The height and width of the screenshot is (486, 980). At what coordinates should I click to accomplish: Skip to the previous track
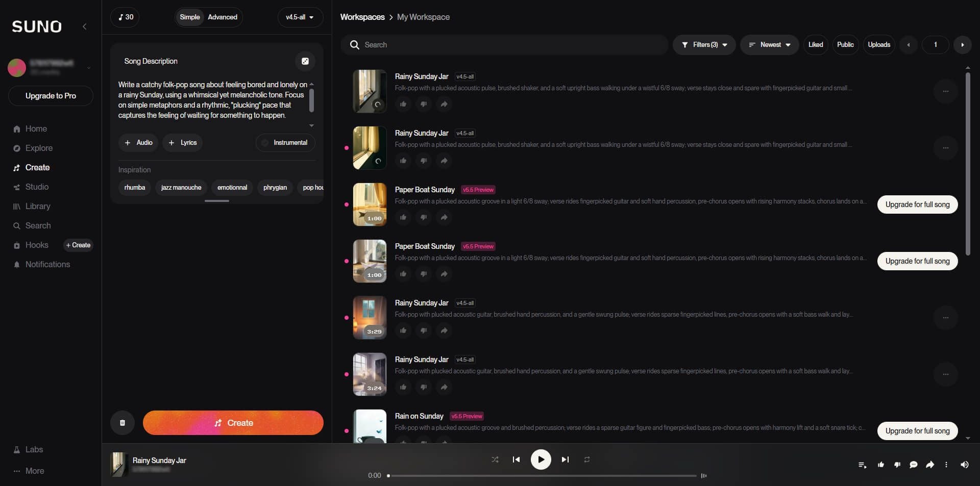pos(517,459)
